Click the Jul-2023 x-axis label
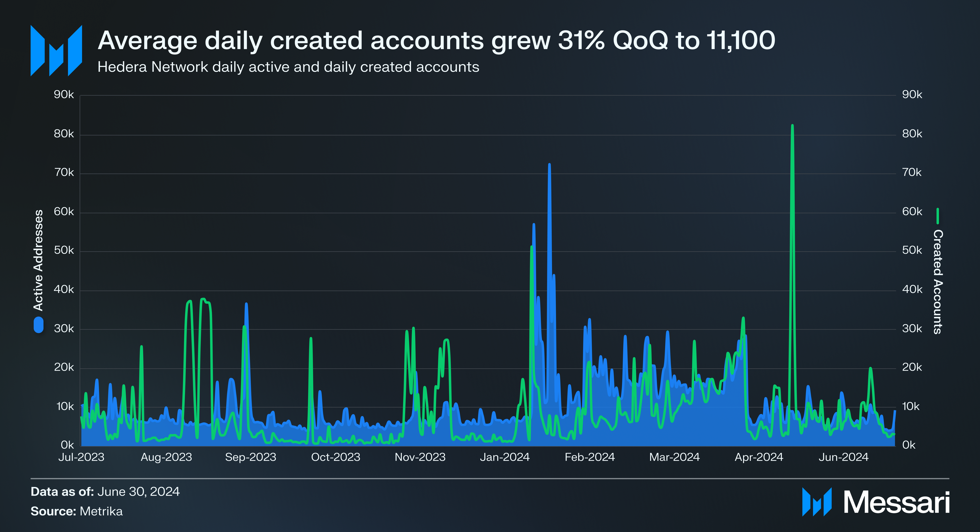Screen dimensions: 980x532 click(81, 457)
